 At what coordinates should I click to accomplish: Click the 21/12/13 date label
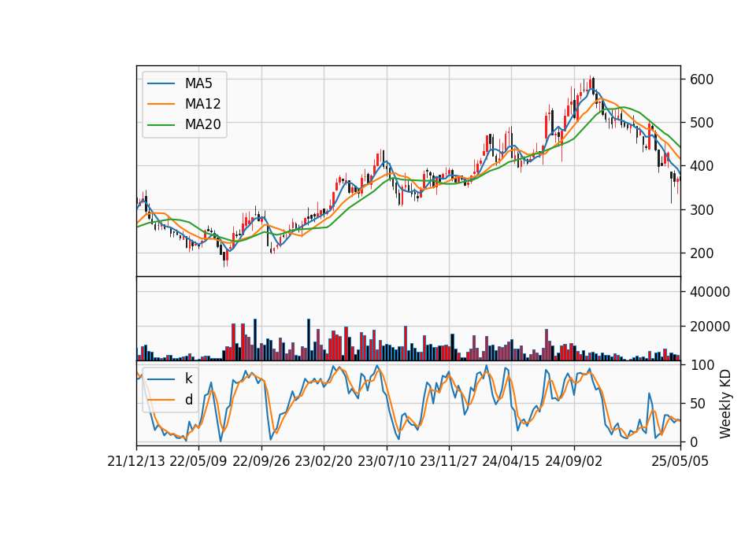pyautogui.click(x=136, y=461)
